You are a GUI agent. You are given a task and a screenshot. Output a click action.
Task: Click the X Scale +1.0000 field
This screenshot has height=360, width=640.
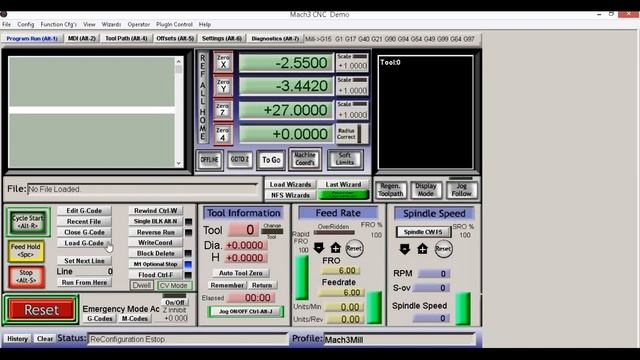pos(352,66)
